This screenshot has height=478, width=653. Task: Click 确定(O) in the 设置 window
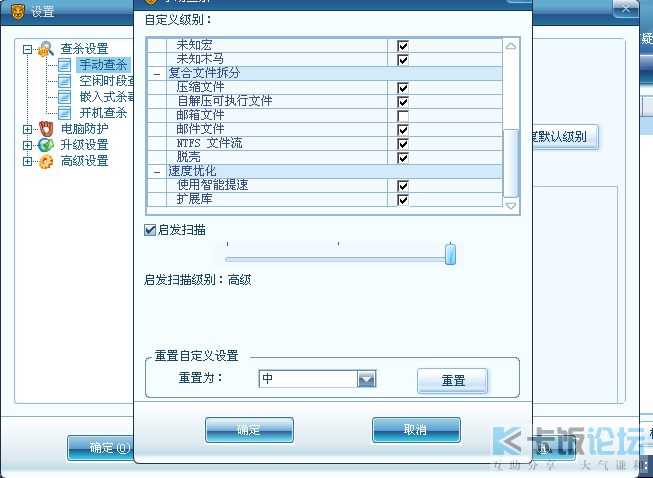click(x=100, y=448)
